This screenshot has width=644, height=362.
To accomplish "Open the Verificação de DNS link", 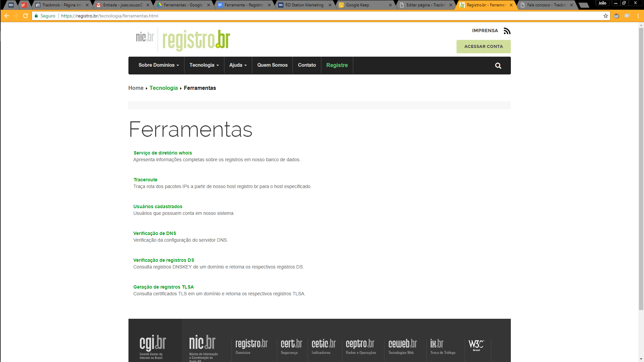I will coord(155,233).
